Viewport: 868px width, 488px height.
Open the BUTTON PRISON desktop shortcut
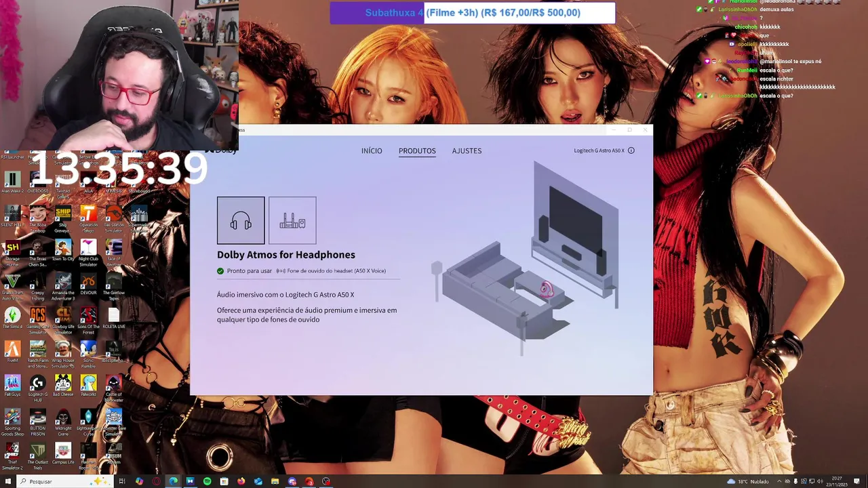38,422
